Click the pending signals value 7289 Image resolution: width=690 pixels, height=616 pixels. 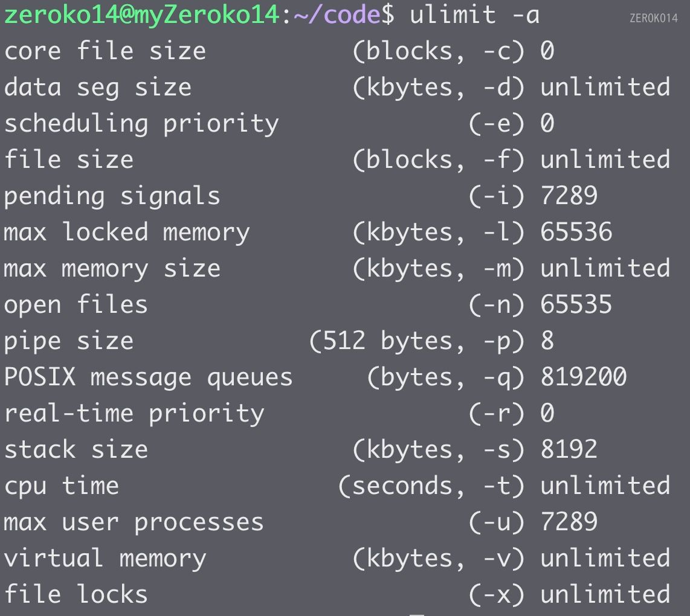pos(569,196)
